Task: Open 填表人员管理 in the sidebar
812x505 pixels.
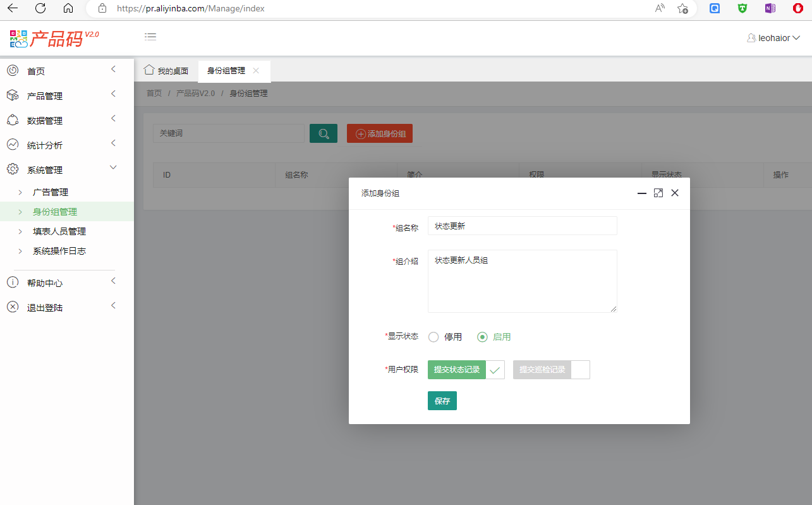Action: point(59,231)
